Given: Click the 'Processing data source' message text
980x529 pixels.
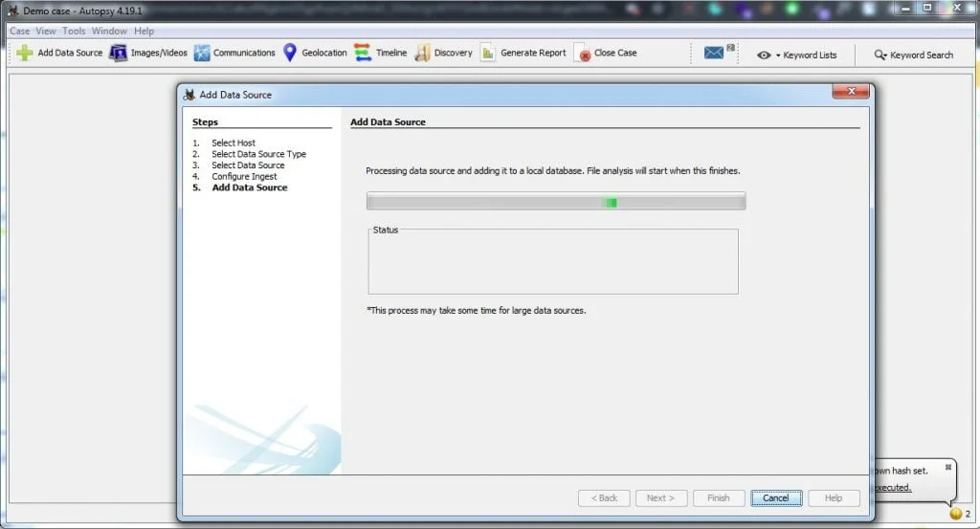Looking at the screenshot, I should click(552, 170).
